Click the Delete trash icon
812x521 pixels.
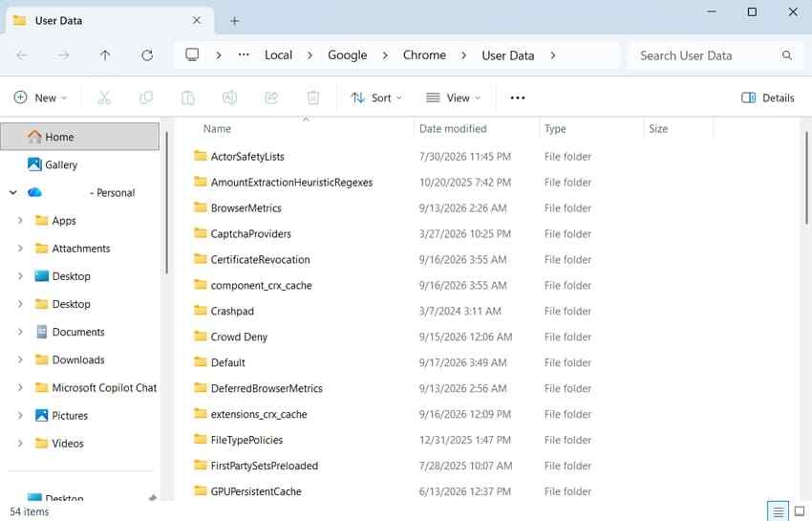pos(313,98)
